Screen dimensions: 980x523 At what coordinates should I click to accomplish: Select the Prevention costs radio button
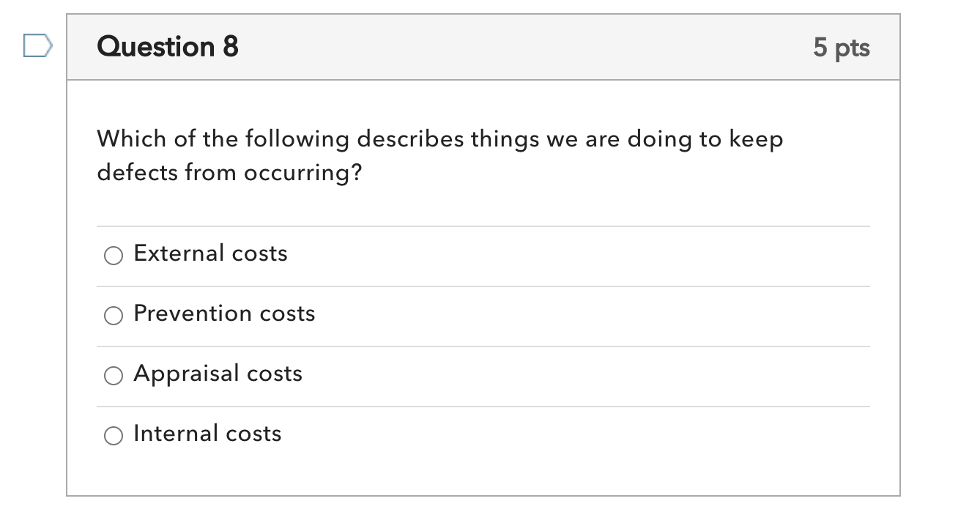[x=114, y=316]
